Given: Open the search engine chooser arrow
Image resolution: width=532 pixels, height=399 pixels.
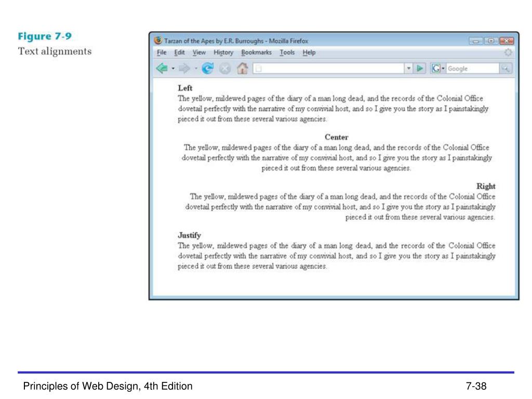Looking at the screenshot, I should [x=443, y=69].
